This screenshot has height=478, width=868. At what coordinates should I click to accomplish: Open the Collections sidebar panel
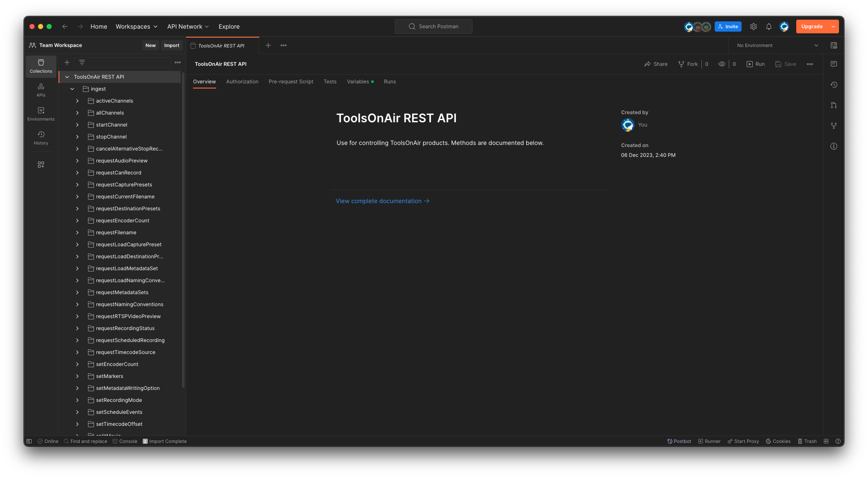tap(41, 66)
